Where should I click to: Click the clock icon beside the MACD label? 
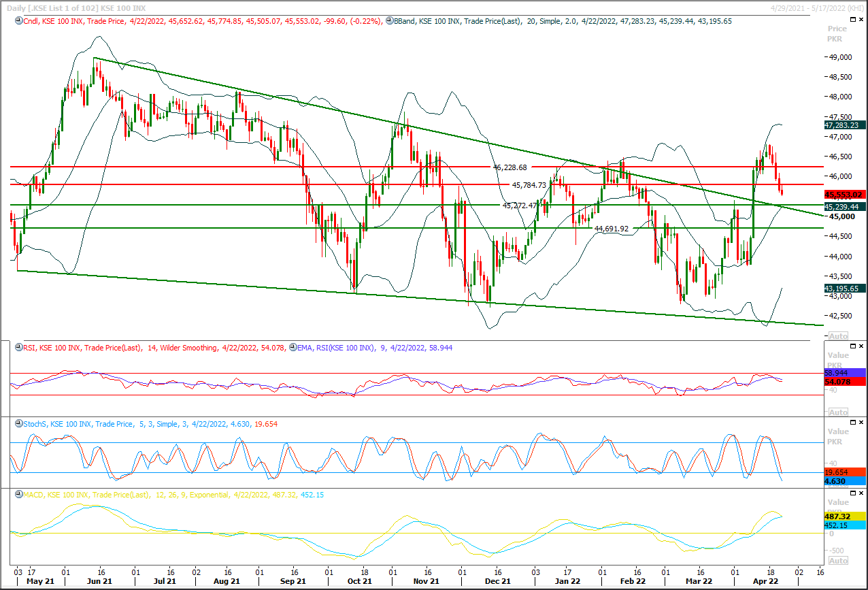click(x=18, y=495)
